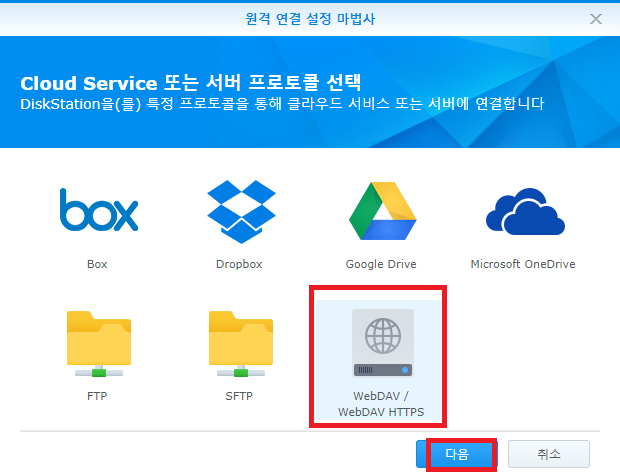Select the SFTP network folder icon
Screen dimensions: 620x475
point(241,344)
